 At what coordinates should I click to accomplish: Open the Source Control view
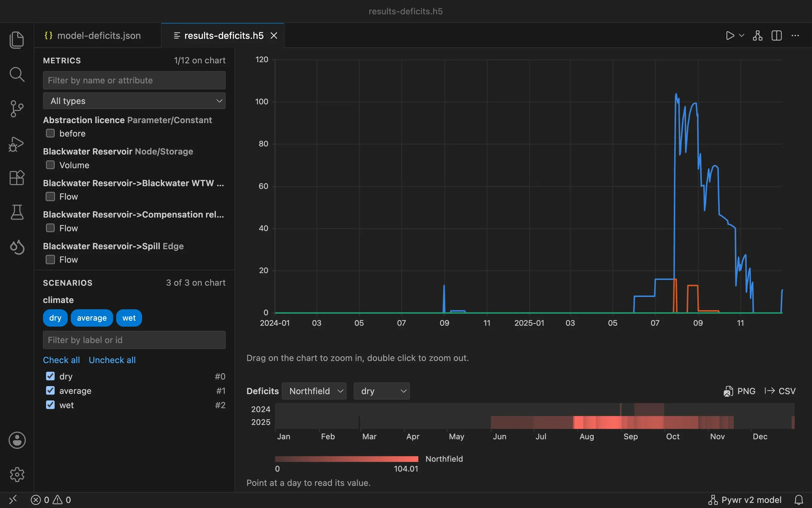[x=17, y=109]
